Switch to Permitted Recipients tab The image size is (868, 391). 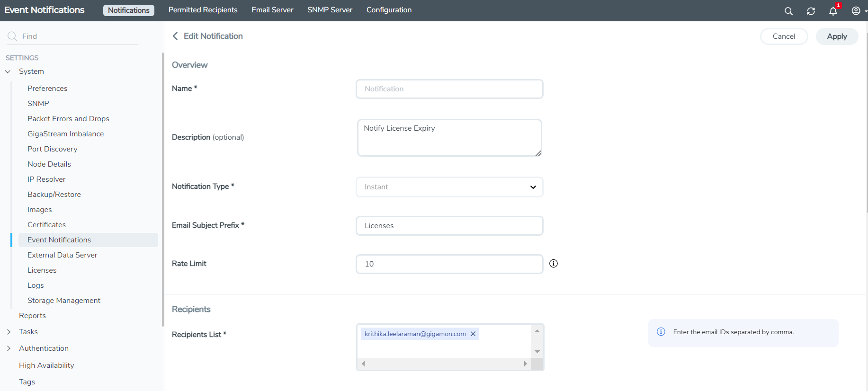pos(203,10)
